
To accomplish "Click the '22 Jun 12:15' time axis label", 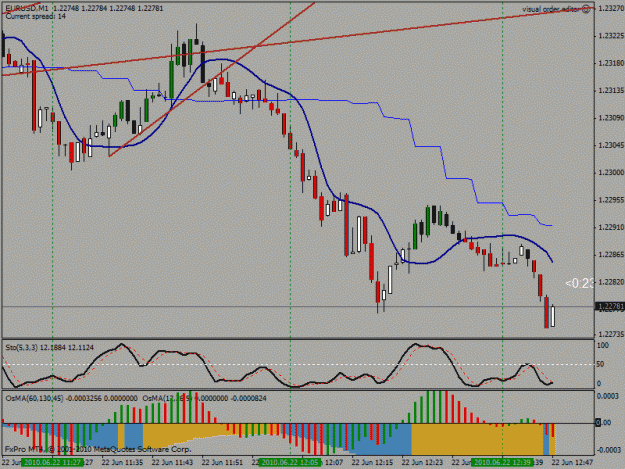I will point(372,462).
